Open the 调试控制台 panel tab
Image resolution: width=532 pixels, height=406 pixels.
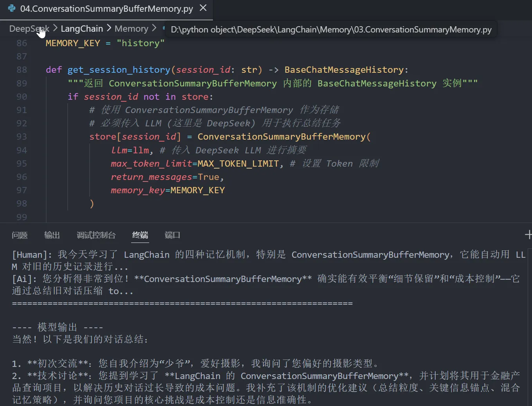96,235
